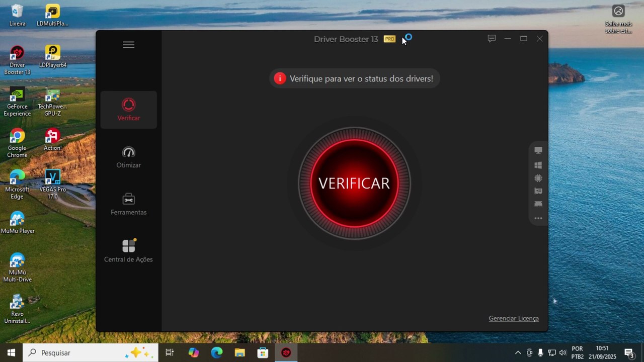This screenshot has width=644, height=362.
Task: Select the LDPlayer64 desktop shortcut
Action: [52, 56]
